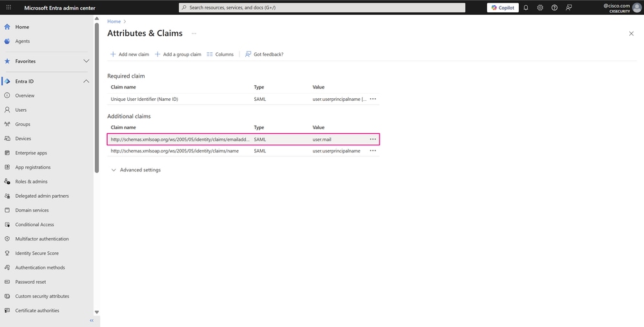This screenshot has width=644, height=327.
Task: Click the top bar feedback icon
Action: click(569, 7)
